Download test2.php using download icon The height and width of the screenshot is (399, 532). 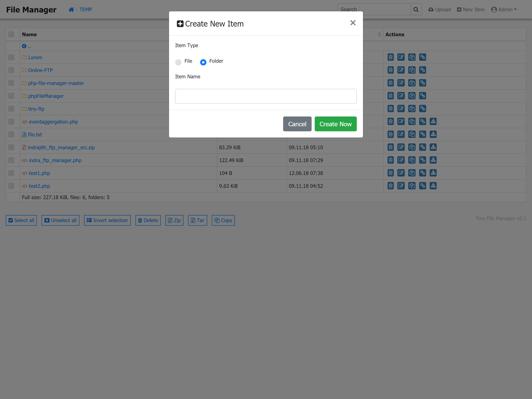tap(433, 186)
